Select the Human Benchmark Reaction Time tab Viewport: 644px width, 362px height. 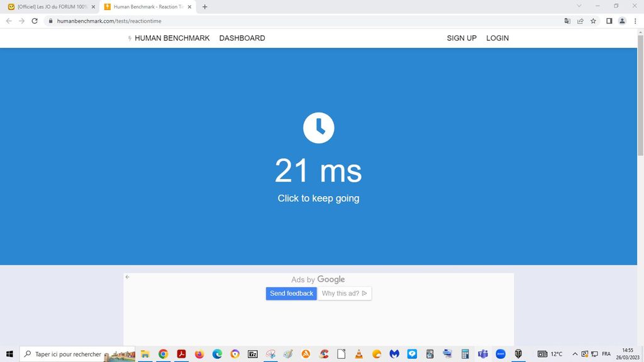click(148, 7)
